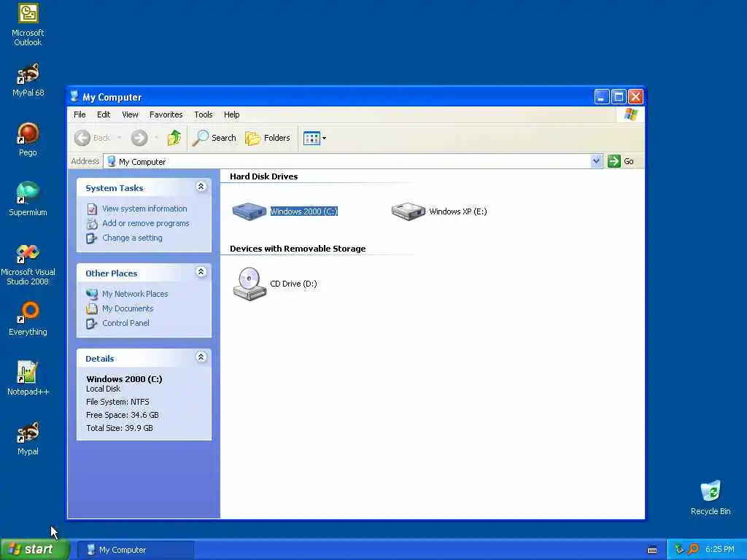Open the Edit menu
Viewport: 747px width, 560px height.
click(104, 114)
